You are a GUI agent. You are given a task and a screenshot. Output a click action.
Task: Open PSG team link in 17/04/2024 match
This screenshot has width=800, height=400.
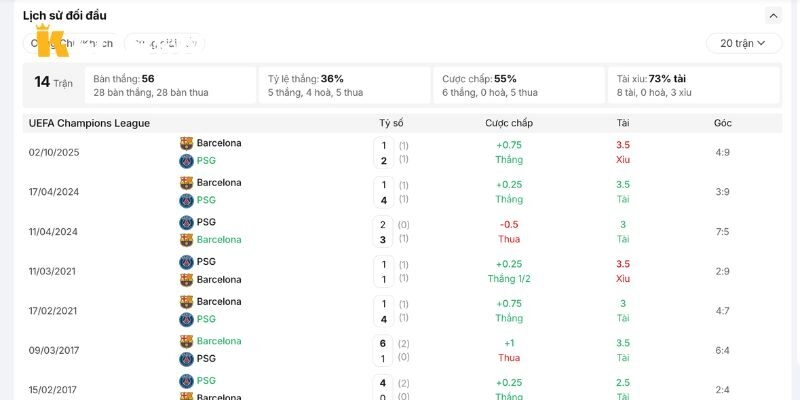coord(206,200)
